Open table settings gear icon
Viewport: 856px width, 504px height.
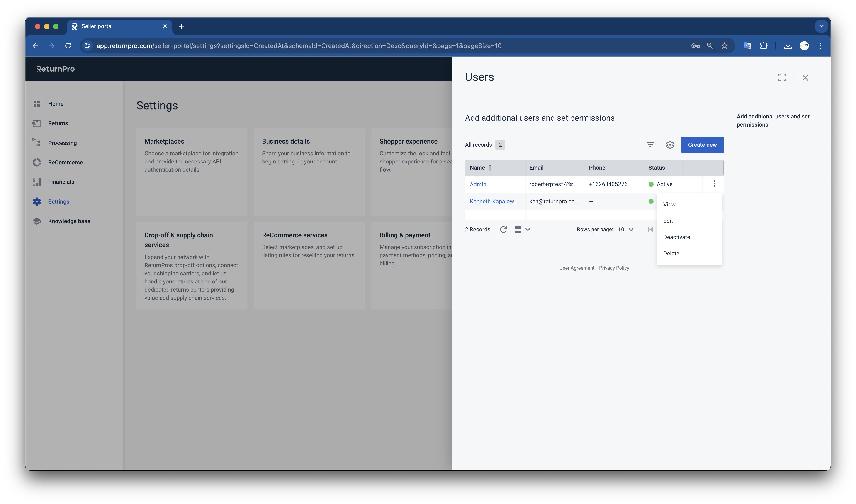(x=670, y=145)
